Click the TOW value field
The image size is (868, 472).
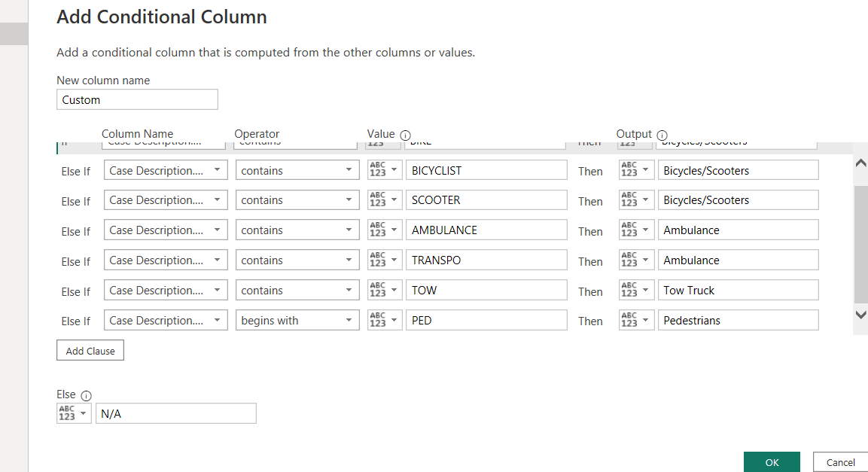pos(486,290)
